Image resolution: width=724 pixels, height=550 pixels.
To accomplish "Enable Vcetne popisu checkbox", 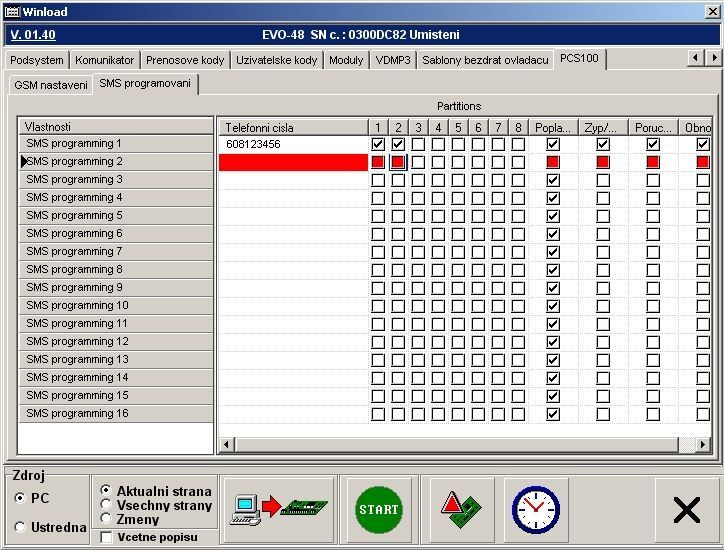I will pos(108,538).
